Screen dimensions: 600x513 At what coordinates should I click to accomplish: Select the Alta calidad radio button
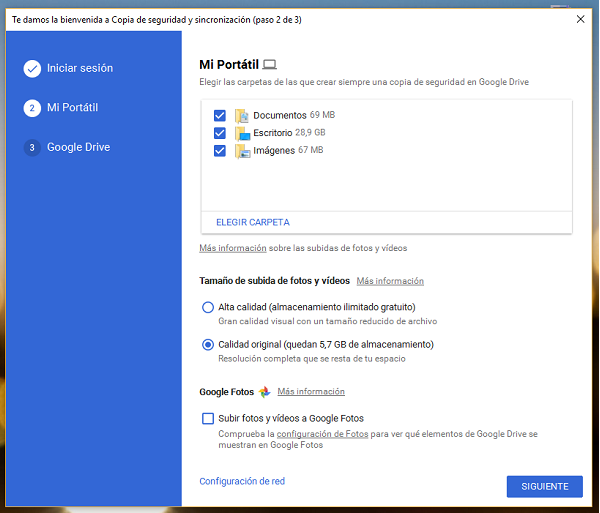(x=208, y=307)
